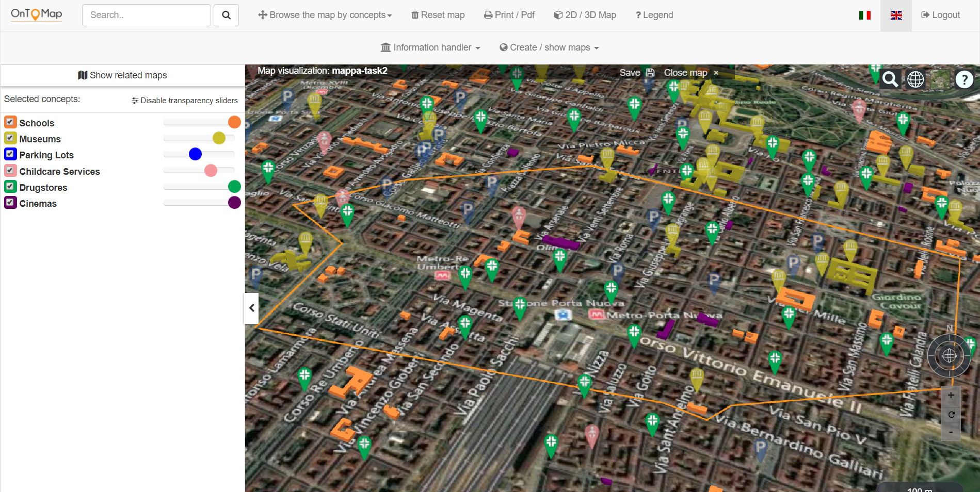Click the Museums transparency slider handle
This screenshot has height=492, width=980.
click(219, 138)
